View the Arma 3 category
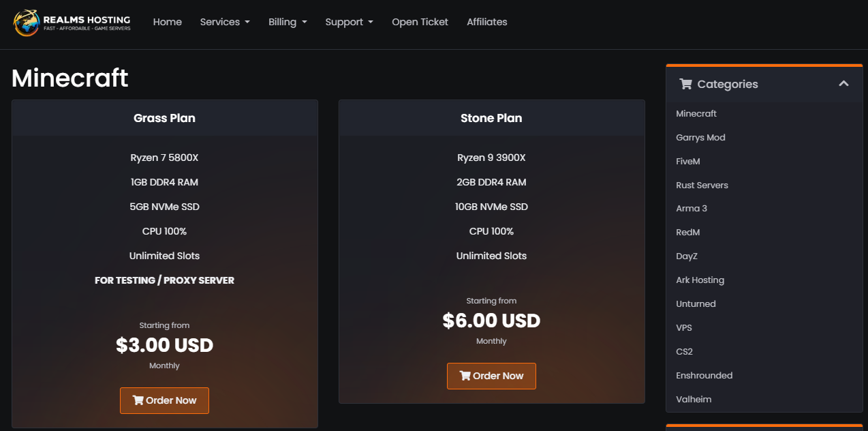Viewport: 868px width, 431px height. click(x=692, y=208)
